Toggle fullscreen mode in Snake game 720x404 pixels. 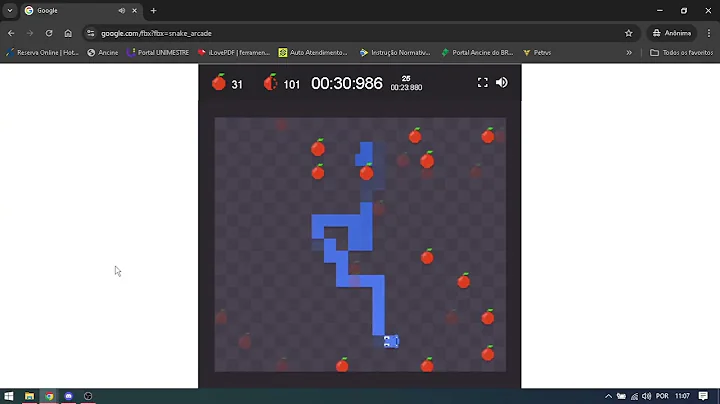pyautogui.click(x=482, y=83)
